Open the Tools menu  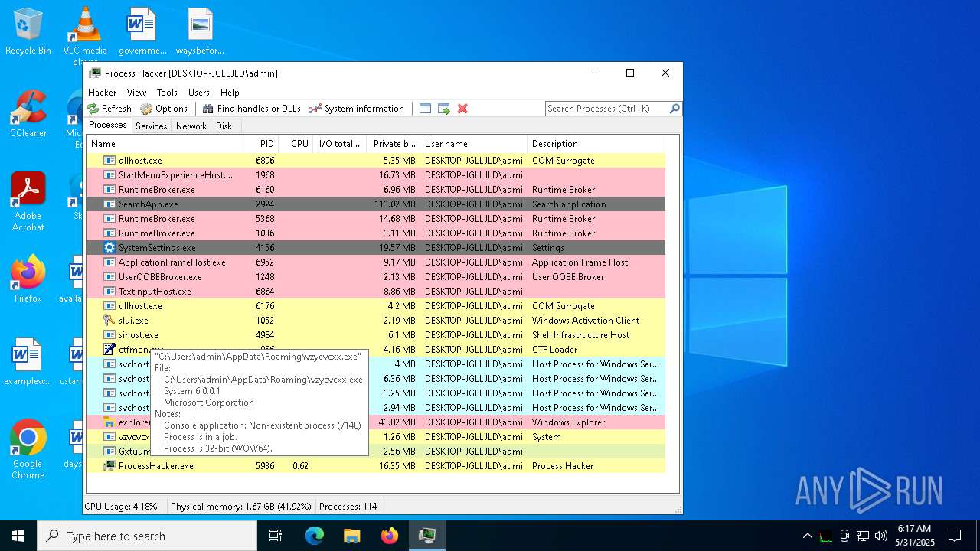pos(167,93)
